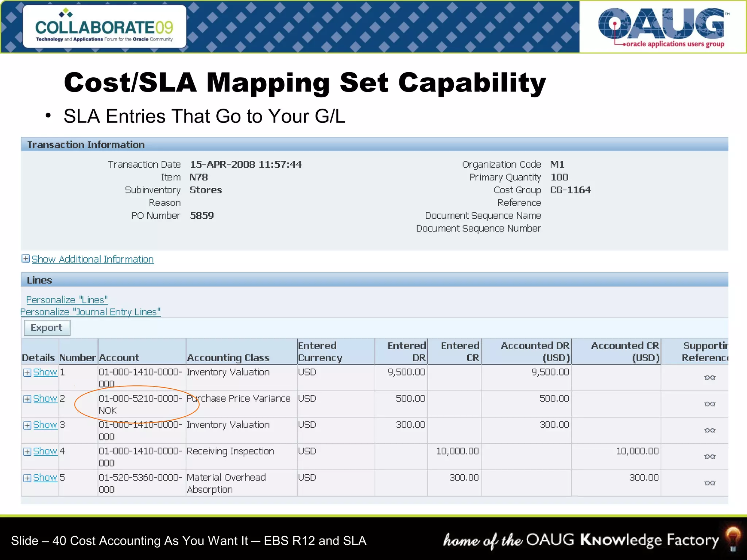Select transaction date 15-APR-2008 11:57:44
This screenshot has height=560, width=747.
click(245, 164)
